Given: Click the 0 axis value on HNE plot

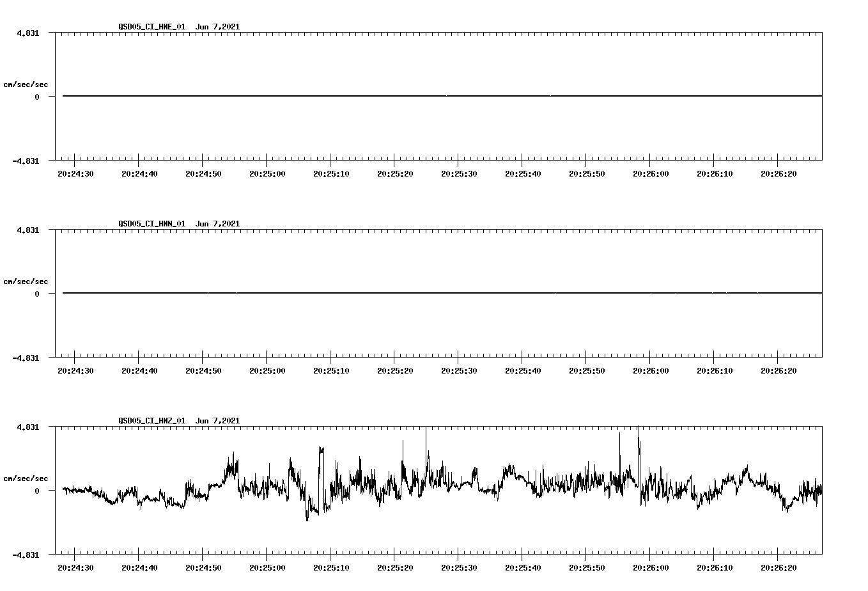Looking at the screenshot, I should click(37, 97).
